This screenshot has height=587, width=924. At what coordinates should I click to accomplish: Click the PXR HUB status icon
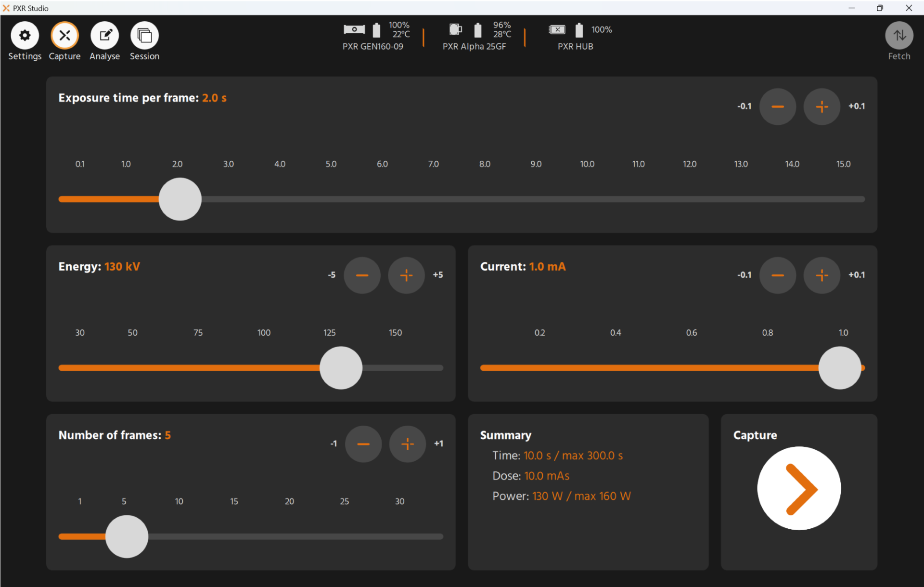(x=557, y=30)
